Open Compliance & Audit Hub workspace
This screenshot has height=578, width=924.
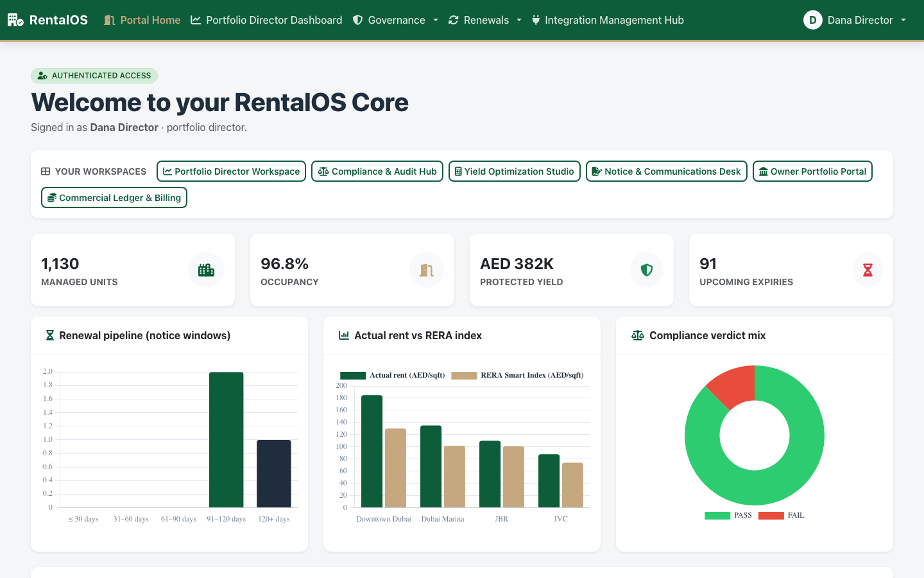pos(377,171)
